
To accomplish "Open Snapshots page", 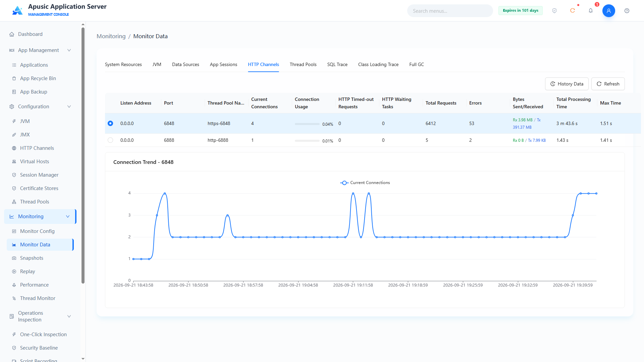I will point(40,258).
